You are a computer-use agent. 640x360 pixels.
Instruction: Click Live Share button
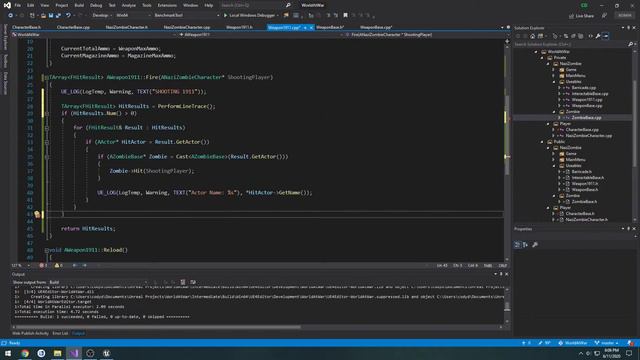tap(581, 16)
